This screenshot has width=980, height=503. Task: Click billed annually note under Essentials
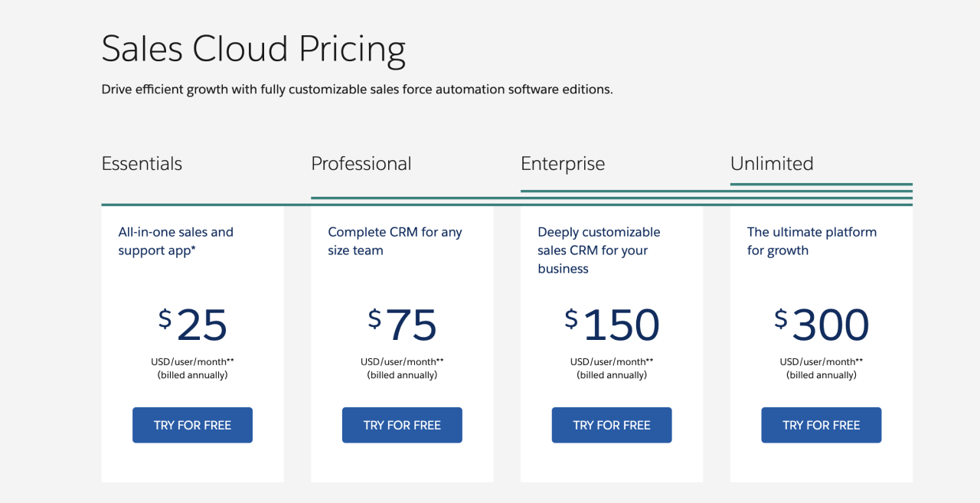(192, 374)
